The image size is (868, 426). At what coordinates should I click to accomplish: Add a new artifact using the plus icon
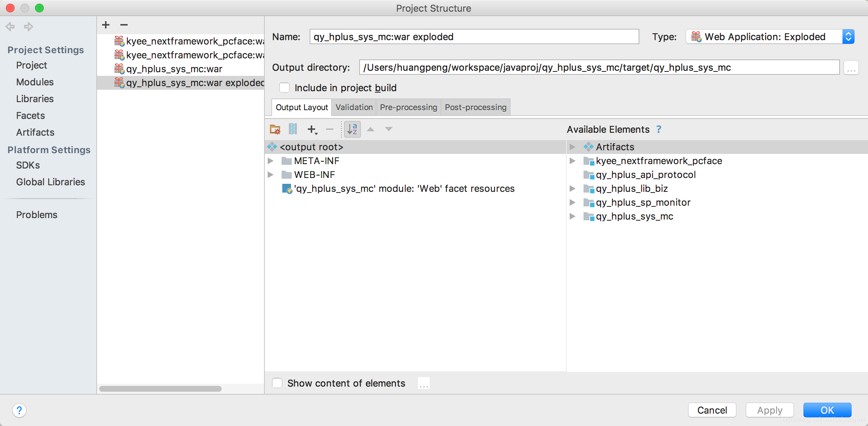[105, 25]
